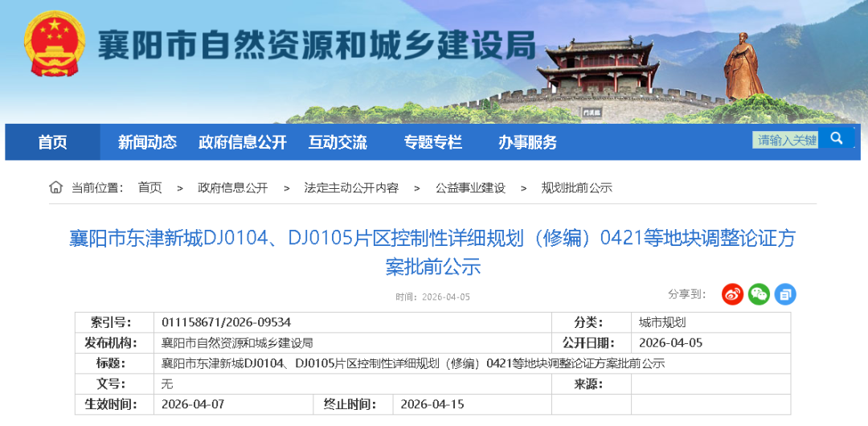Click the 首页 breadcrumb link

[149, 187]
